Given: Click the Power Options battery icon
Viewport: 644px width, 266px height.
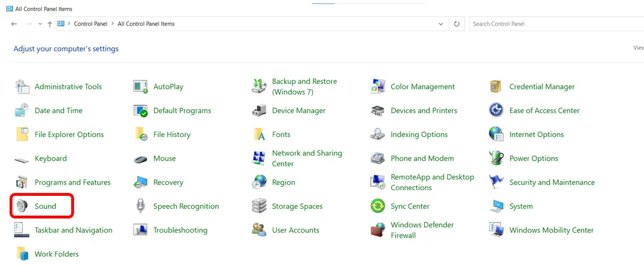Looking at the screenshot, I should point(496,158).
